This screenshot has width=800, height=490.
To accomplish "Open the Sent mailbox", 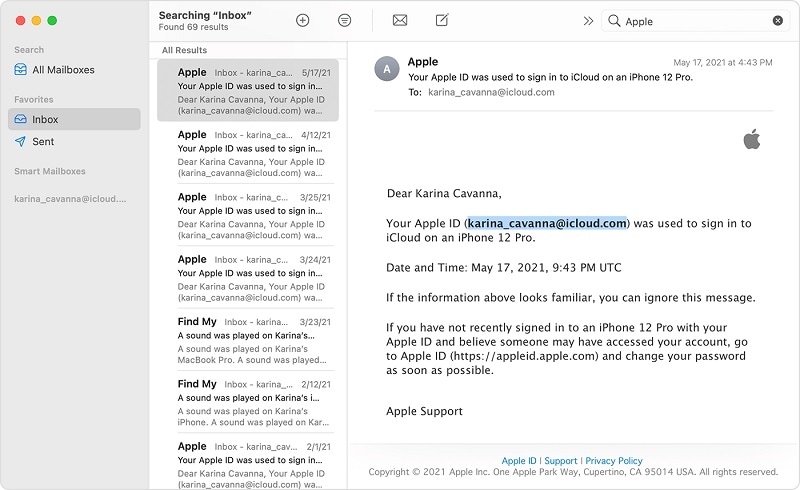I will [x=74, y=141].
